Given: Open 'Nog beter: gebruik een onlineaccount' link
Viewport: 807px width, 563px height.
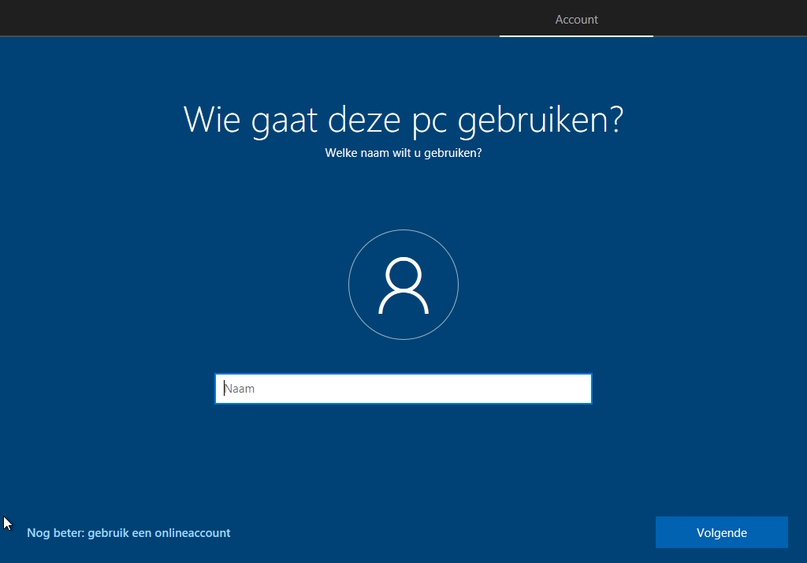Looking at the screenshot, I should coord(129,533).
